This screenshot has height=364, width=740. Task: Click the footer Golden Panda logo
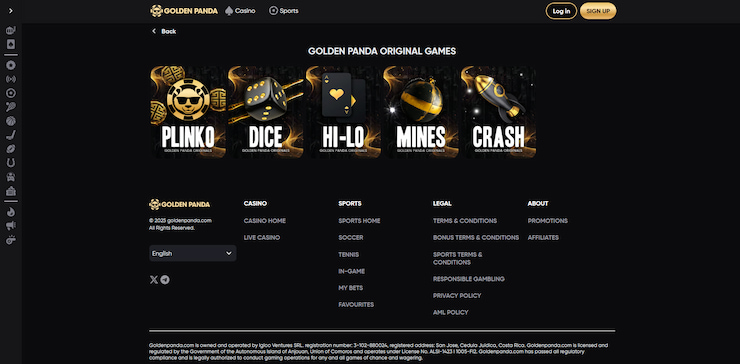tap(179, 204)
